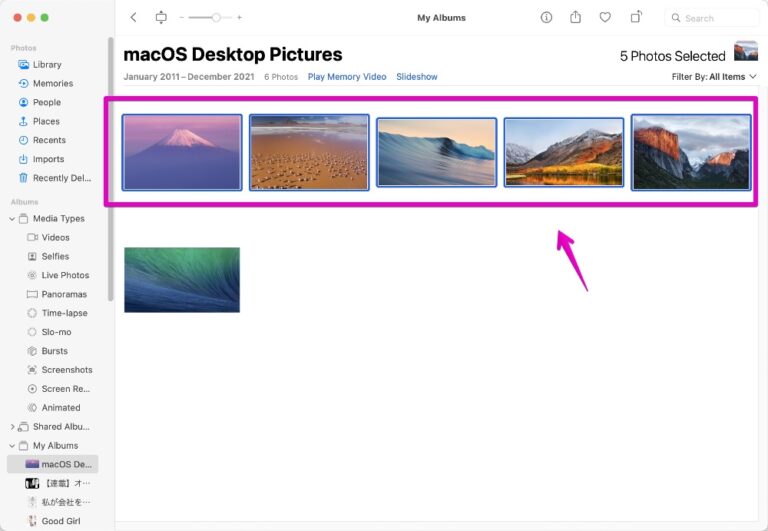Screen dimensions: 768x531
Task: Open the Share menu icon
Action: pos(576,18)
